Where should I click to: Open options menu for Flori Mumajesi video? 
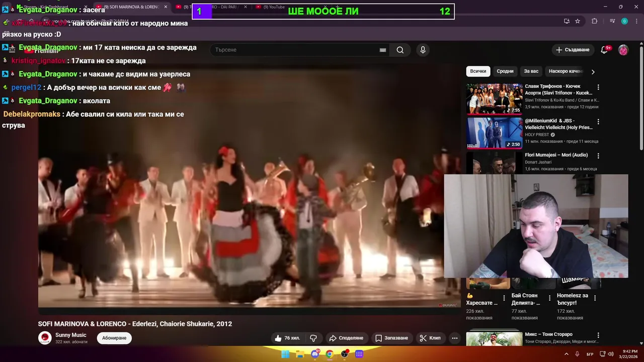(x=598, y=156)
